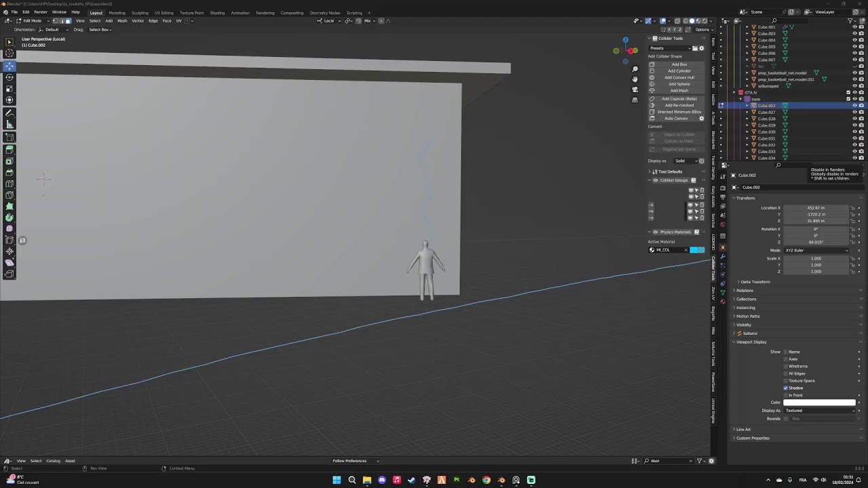Select the Shear tool

(9, 262)
